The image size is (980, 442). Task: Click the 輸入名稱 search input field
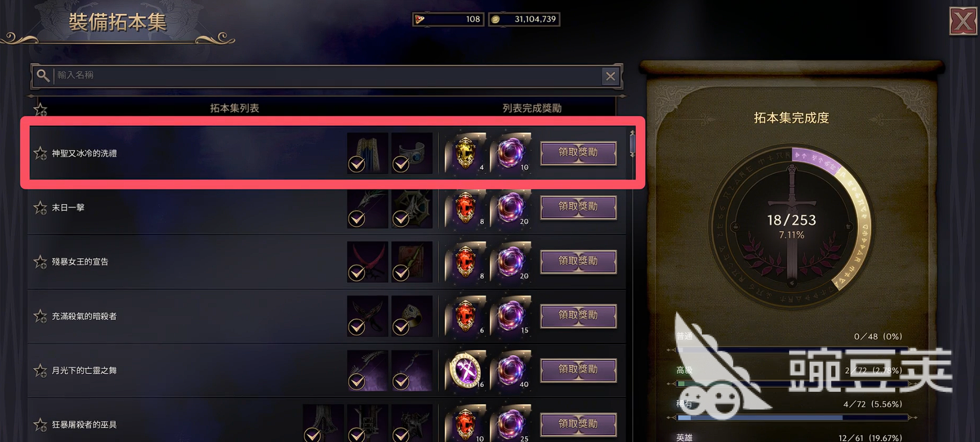(327, 75)
